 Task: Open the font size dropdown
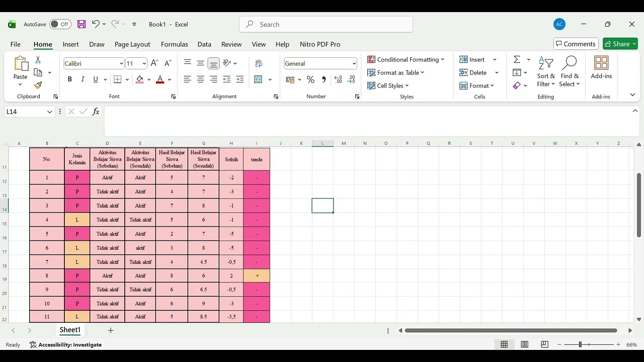144,63
